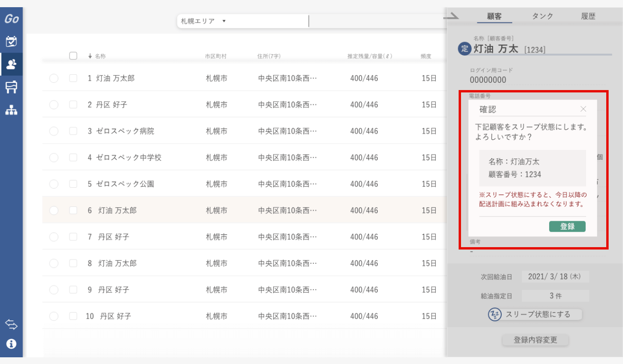Switch to the 顧客 tab
The height and width of the screenshot is (364, 623).
pyautogui.click(x=494, y=16)
